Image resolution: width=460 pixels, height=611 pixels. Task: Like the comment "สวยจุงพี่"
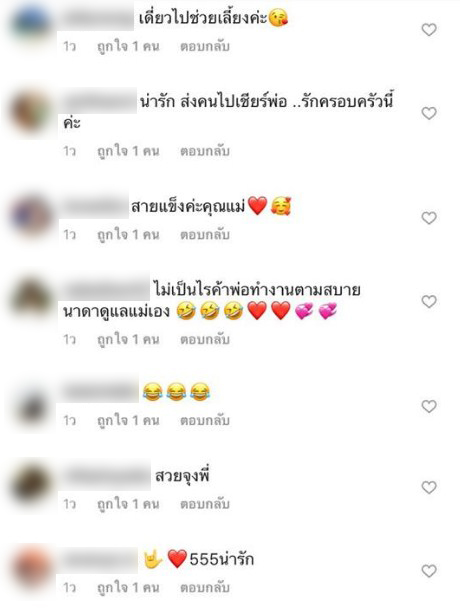[x=429, y=487]
